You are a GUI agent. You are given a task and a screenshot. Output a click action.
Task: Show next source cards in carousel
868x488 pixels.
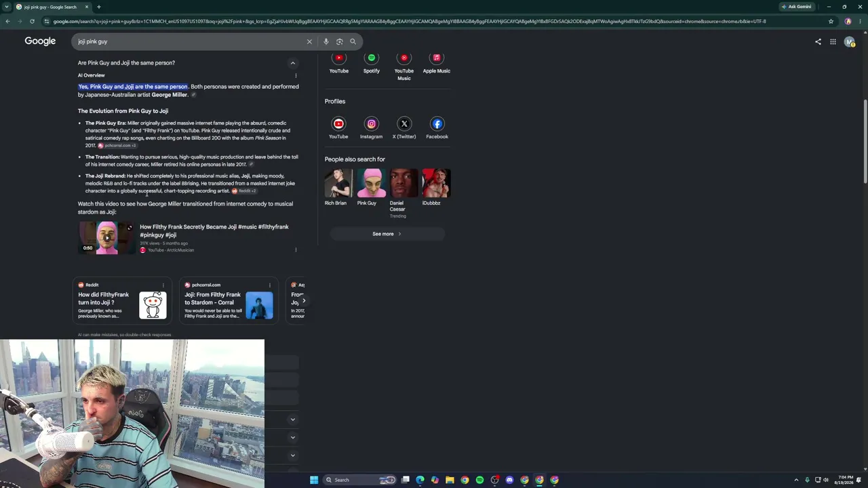tap(304, 300)
